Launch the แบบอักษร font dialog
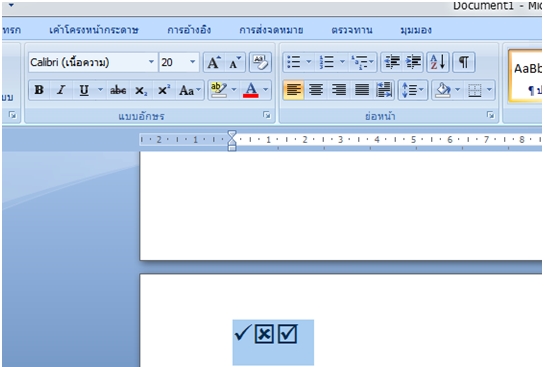Viewport: 546px width, 367px height. coord(267,115)
